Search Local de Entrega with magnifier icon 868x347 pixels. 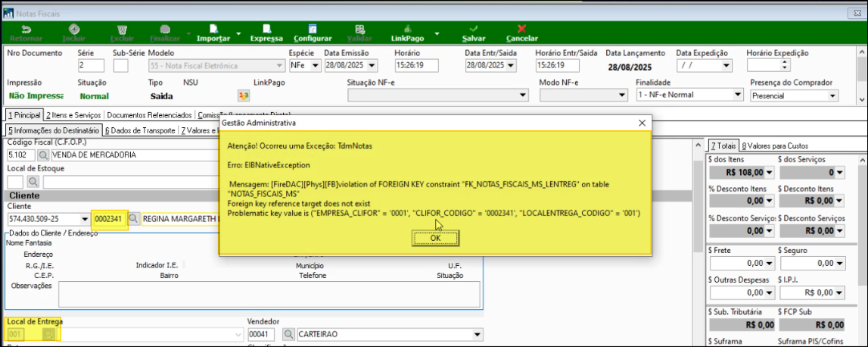point(49,335)
